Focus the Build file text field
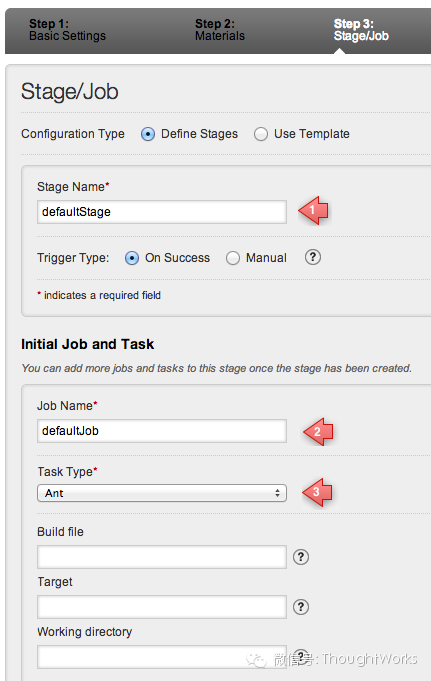Screen dimensions: 431x681 (162, 557)
